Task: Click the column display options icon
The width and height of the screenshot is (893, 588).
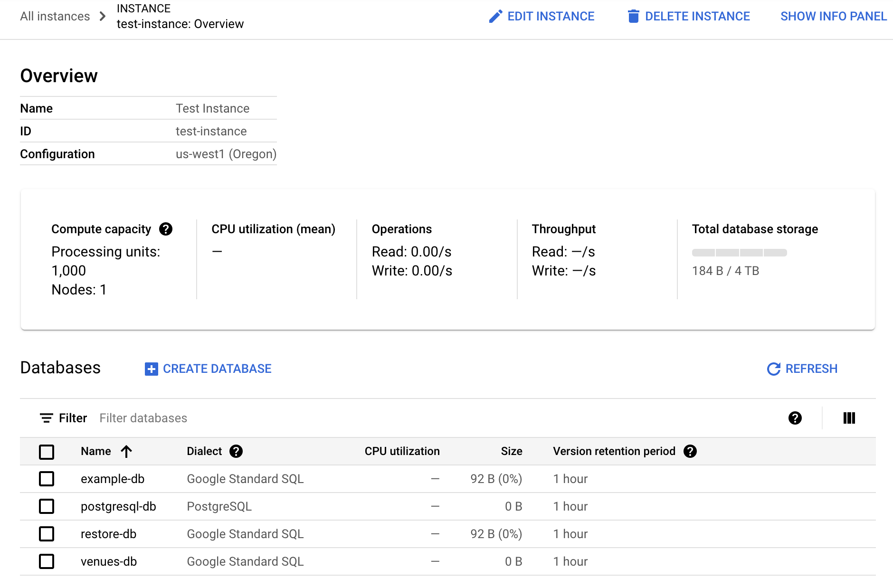Action: coord(849,418)
